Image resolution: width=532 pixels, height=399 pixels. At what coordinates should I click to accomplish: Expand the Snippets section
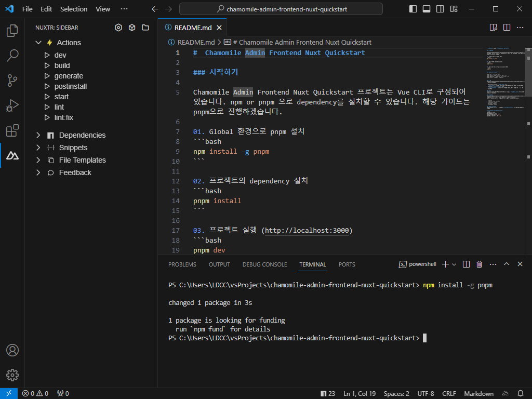[x=38, y=148]
